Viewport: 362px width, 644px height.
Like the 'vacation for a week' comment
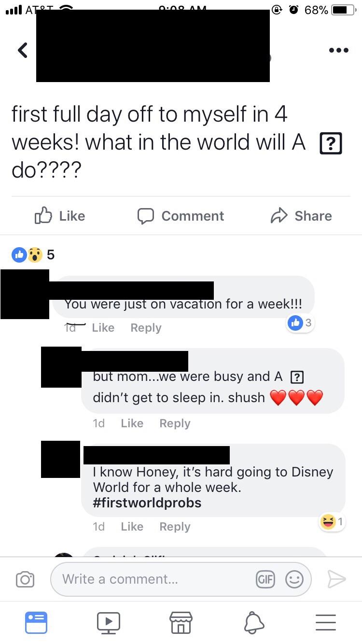pos(103,328)
